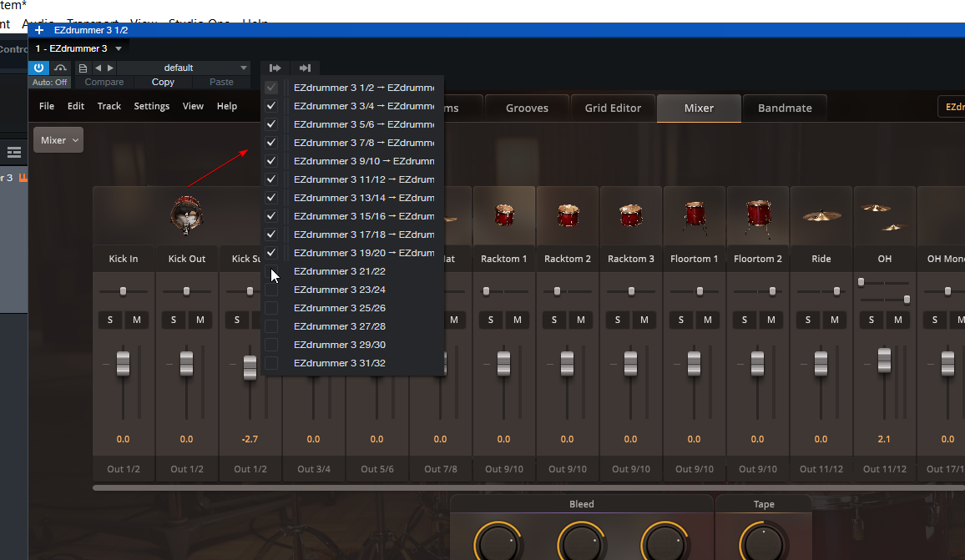Click the OH volume fader

click(x=884, y=360)
